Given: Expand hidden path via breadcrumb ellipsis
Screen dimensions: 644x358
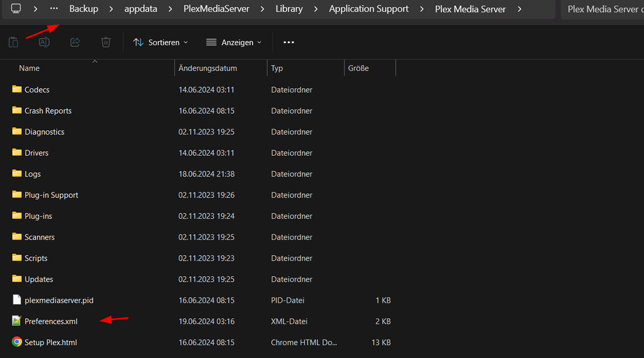Looking at the screenshot, I should click(x=54, y=8).
